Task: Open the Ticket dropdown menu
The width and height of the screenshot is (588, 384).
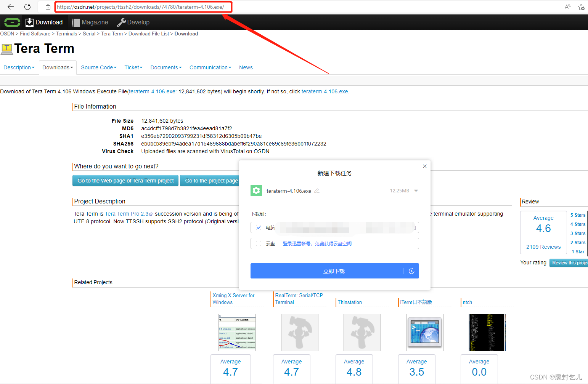Action: tap(133, 67)
